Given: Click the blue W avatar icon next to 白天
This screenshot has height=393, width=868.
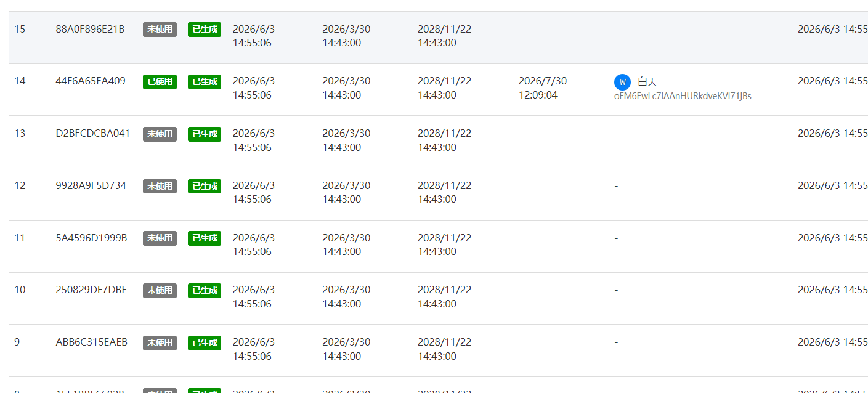Looking at the screenshot, I should [622, 81].
